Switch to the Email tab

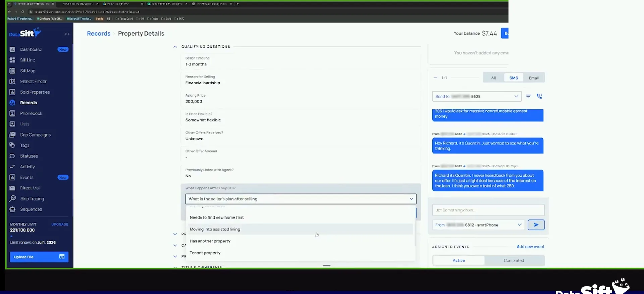[534, 78]
